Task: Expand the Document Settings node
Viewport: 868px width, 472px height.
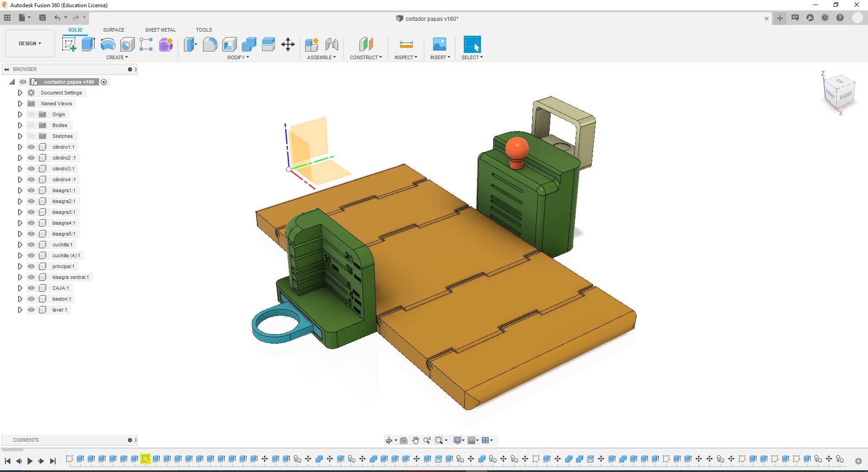Action: (20, 93)
